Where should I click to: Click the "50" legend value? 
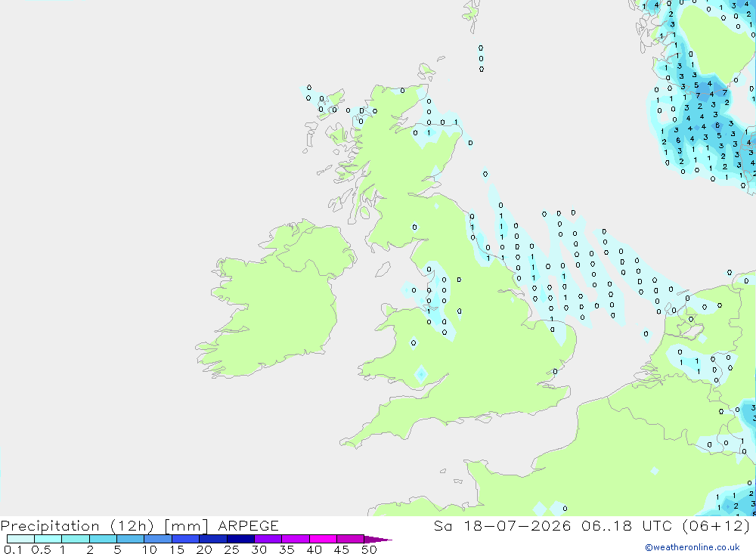pyautogui.click(x=369, y=549)
